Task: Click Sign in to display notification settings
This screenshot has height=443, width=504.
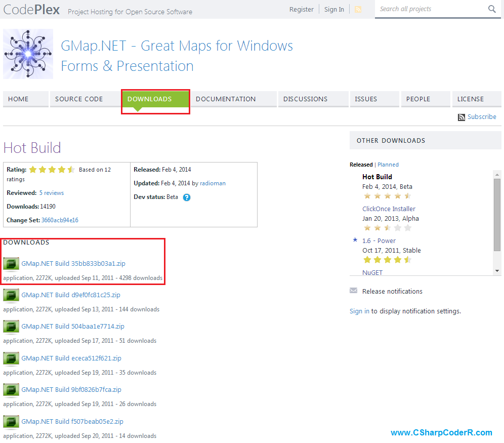Action: coord(359,311)
